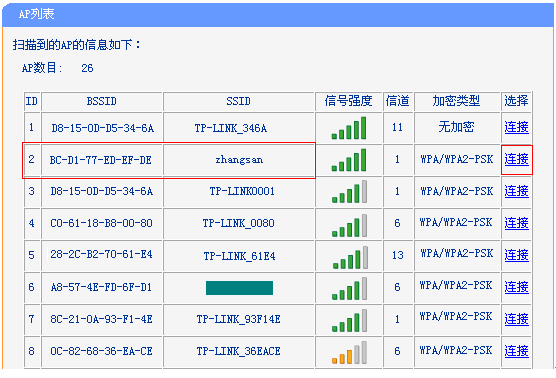Click the 连接 link for TP-LINK_346A
The width and height of the screenshot is (556, 378).
[516, 127]
